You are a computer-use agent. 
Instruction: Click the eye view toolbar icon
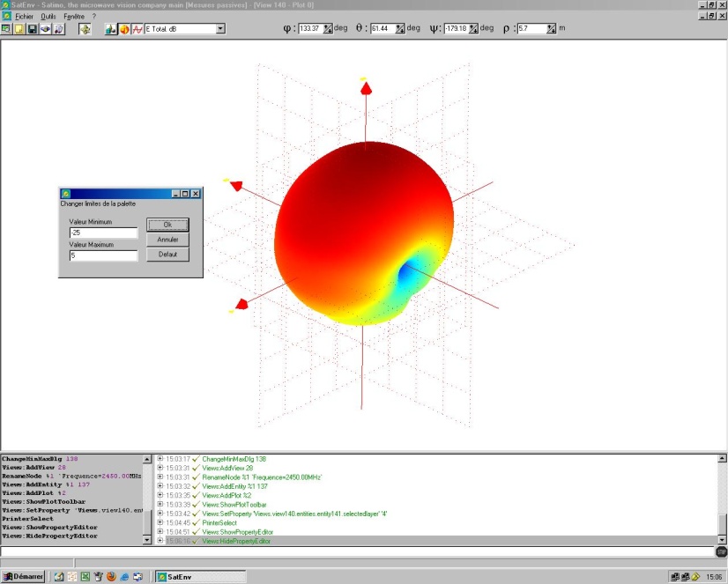(45, 29)
